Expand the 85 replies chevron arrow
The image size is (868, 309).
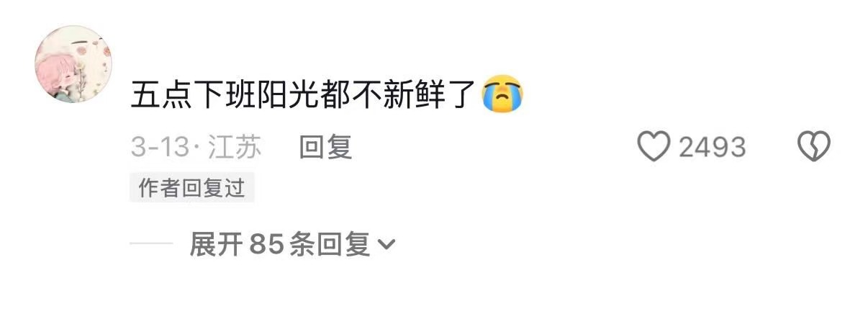pos(386,246)
